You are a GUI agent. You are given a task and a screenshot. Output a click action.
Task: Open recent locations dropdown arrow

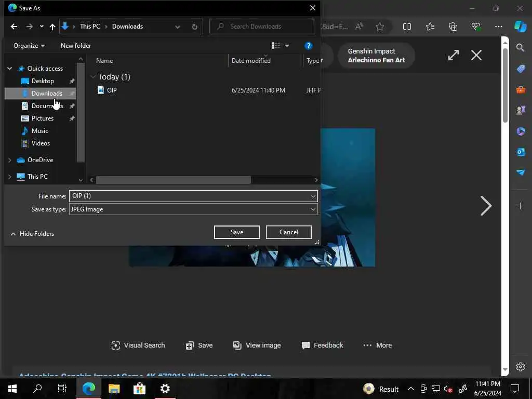click(x=42, y=26)
